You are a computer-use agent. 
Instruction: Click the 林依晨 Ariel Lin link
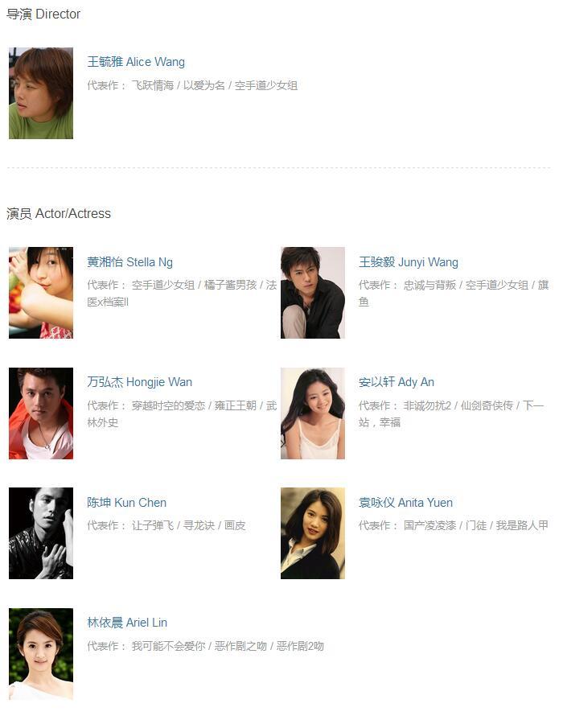coord(127,623)
